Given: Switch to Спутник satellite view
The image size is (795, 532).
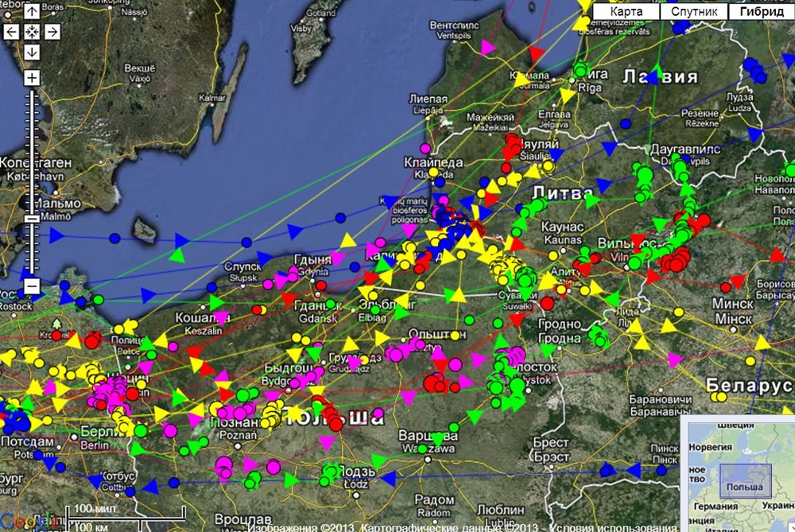Looking at the screenshot, I should 694,12.
